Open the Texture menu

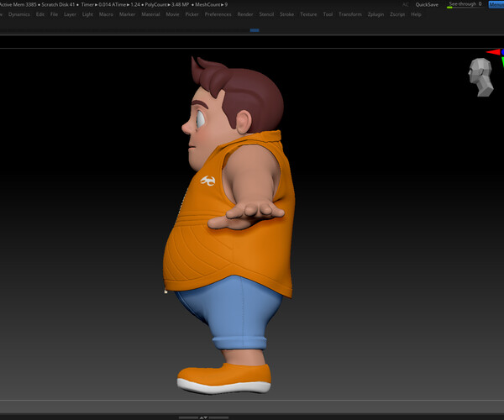pos(308,14)
